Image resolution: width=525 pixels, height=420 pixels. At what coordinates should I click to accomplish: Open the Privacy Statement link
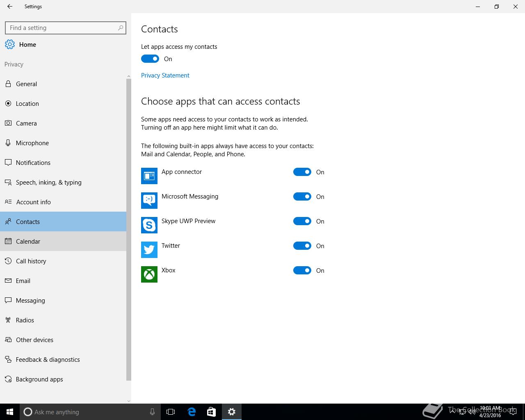165,75
